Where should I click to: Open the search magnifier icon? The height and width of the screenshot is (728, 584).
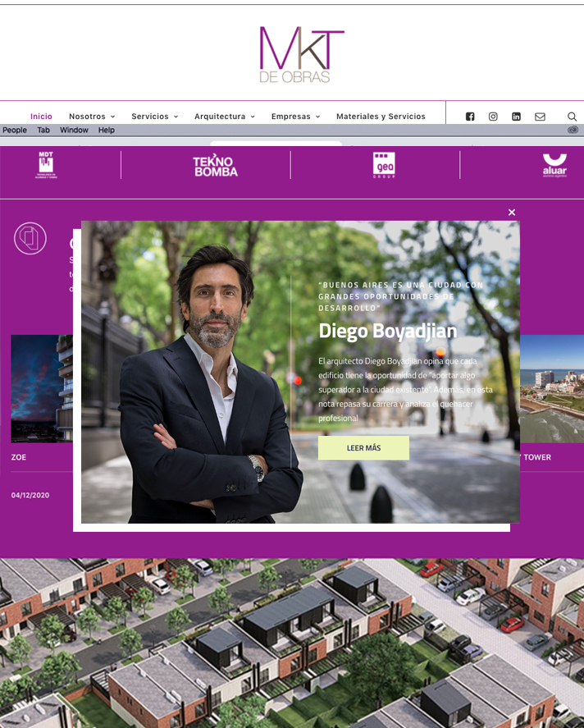pyautogui.click(x=572, y=117)
